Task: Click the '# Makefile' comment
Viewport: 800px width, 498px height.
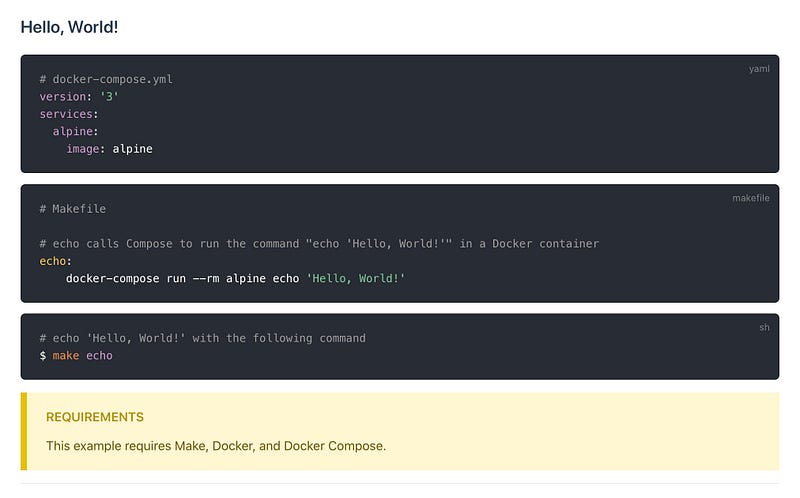Action: pyautogui.click(x=73, y=209)
